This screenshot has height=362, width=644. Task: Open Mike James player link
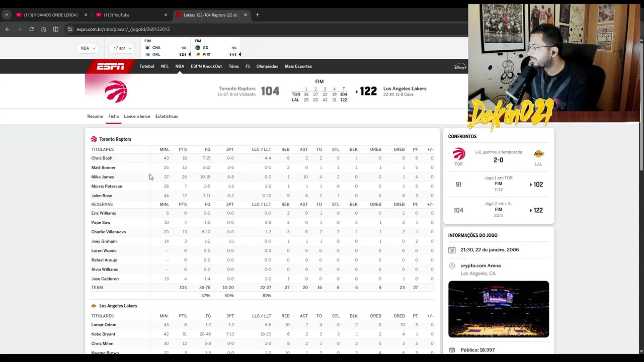pos(103,177)
